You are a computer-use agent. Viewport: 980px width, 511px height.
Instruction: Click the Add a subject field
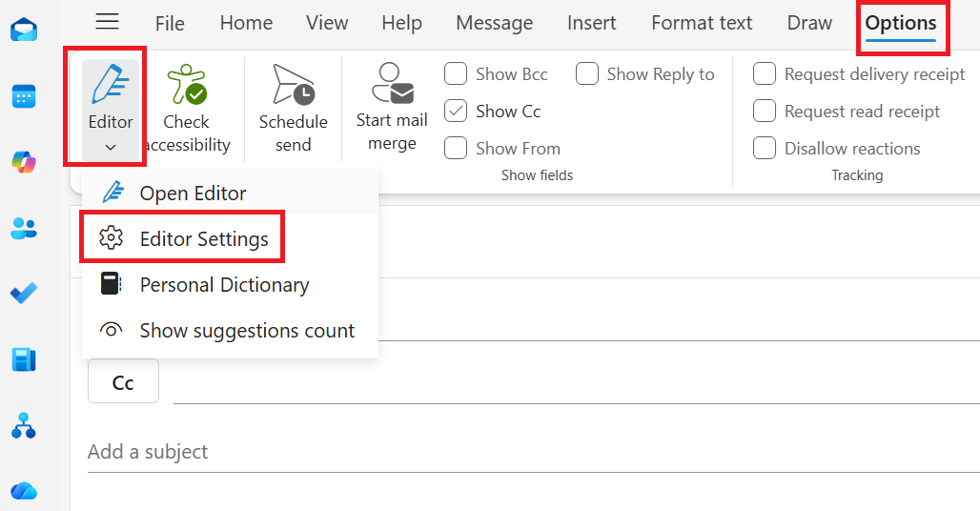[x=534, y=451]
